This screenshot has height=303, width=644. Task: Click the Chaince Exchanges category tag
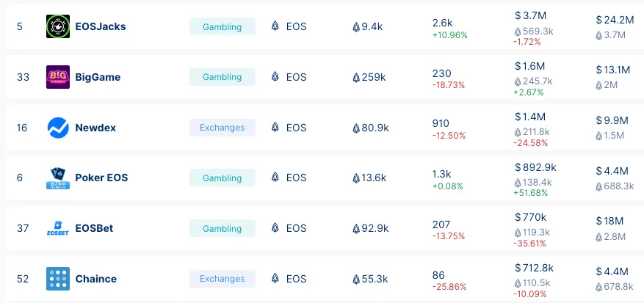coord(222,279)
